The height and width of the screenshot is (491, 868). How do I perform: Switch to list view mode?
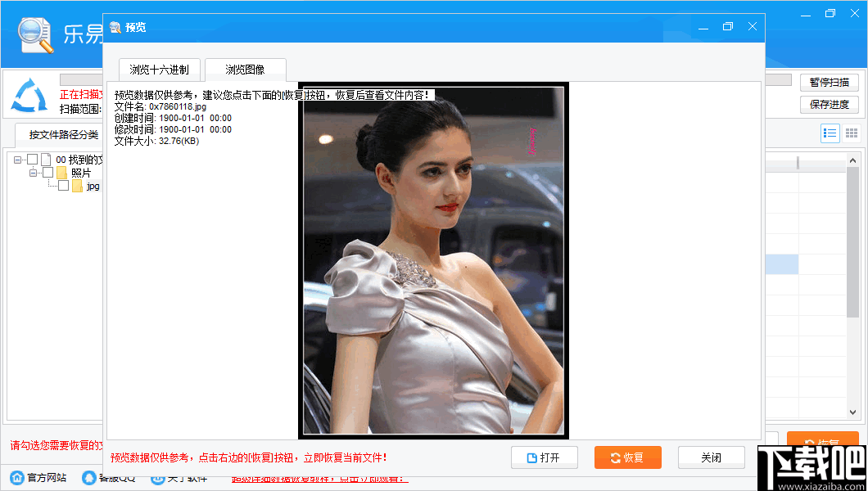(x=830, y=133)
